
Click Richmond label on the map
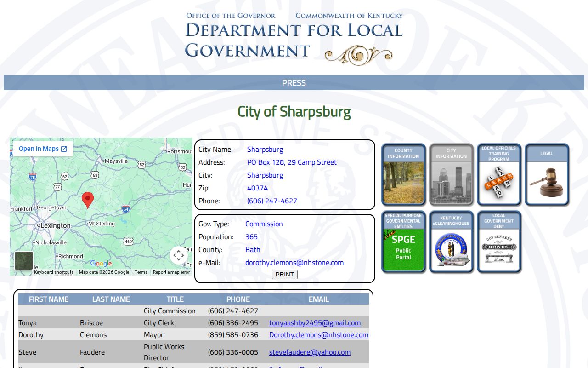pyautogui.click(x=71, y=256)
